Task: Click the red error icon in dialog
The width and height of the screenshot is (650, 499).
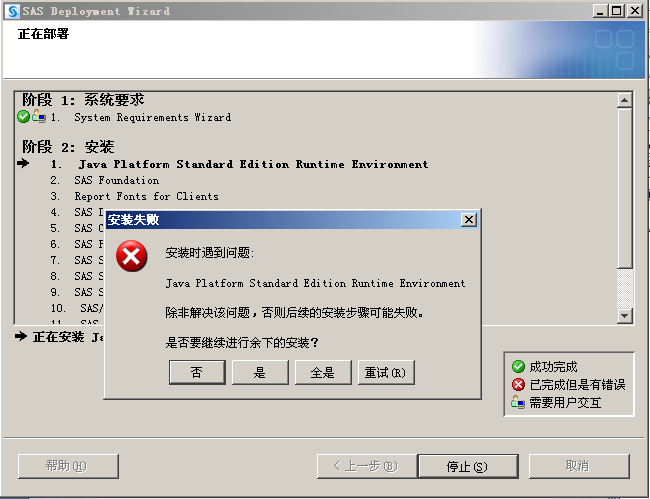Action: tap(131, 256)
